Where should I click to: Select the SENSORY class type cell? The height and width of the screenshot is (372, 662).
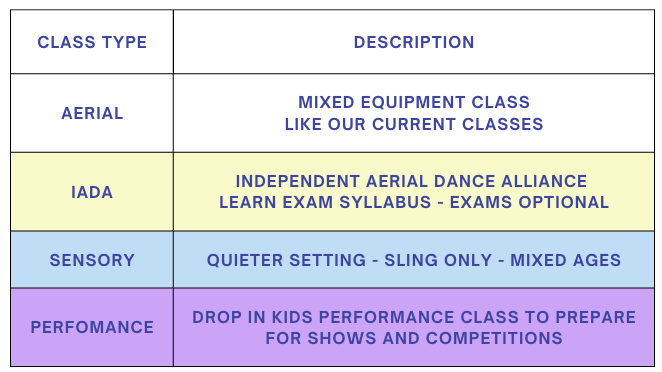(x=92, y=260)
